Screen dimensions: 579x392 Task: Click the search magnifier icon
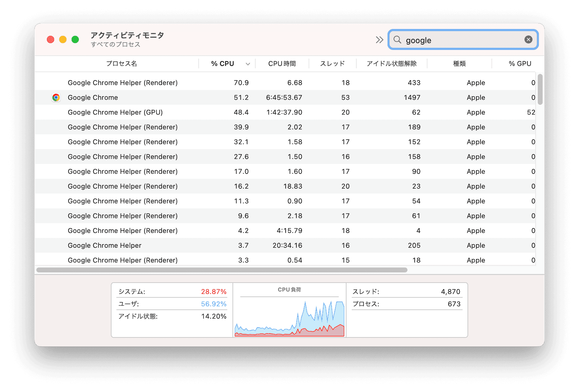pyautogui.click(x=397, y=40)
